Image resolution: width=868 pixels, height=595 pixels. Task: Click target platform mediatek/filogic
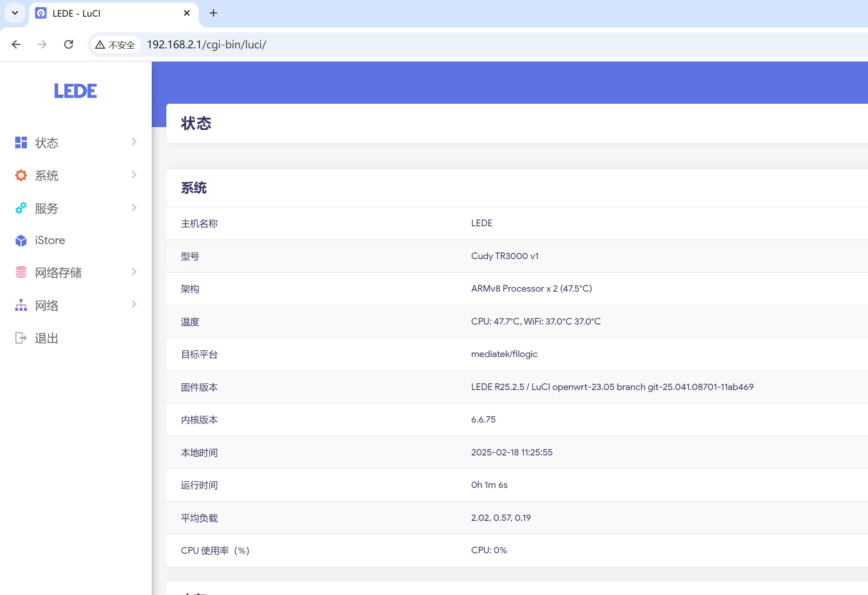(504, 354)
